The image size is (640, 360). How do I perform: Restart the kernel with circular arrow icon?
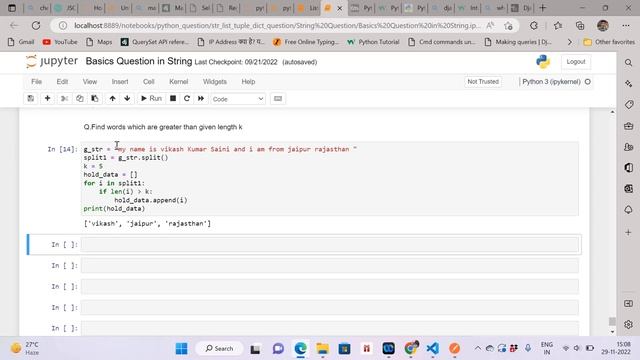pos(187,98)
